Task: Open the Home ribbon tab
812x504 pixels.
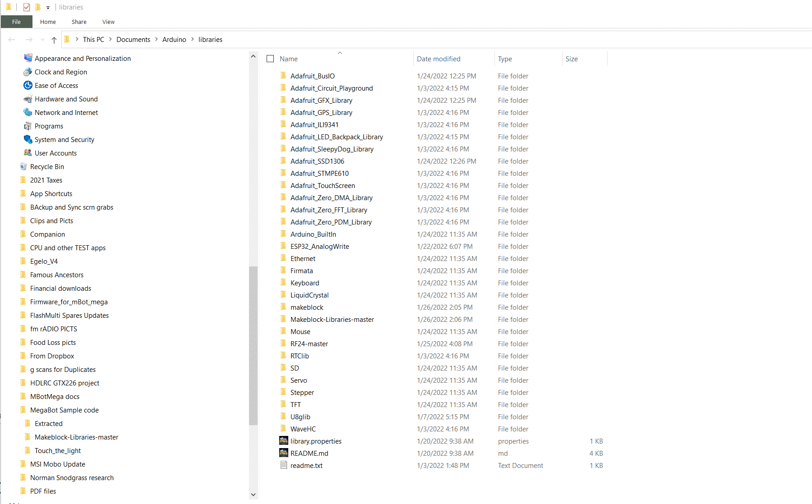Action: pyautogui.click(x=48, y=22)
